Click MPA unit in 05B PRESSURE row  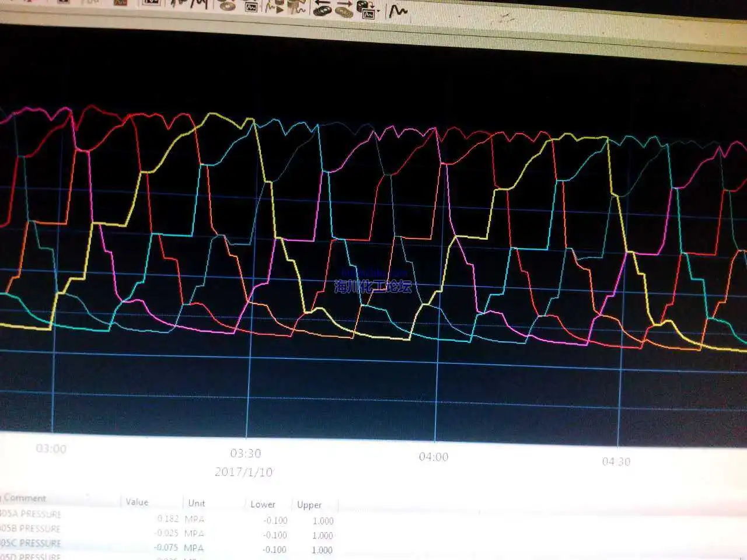(x=194, y=533)
